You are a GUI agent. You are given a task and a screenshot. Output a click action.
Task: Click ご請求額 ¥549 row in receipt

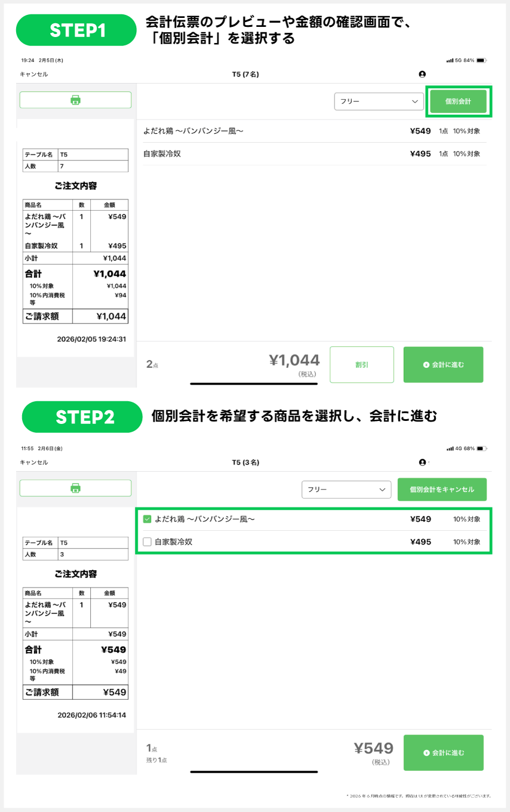click(75, 693)
